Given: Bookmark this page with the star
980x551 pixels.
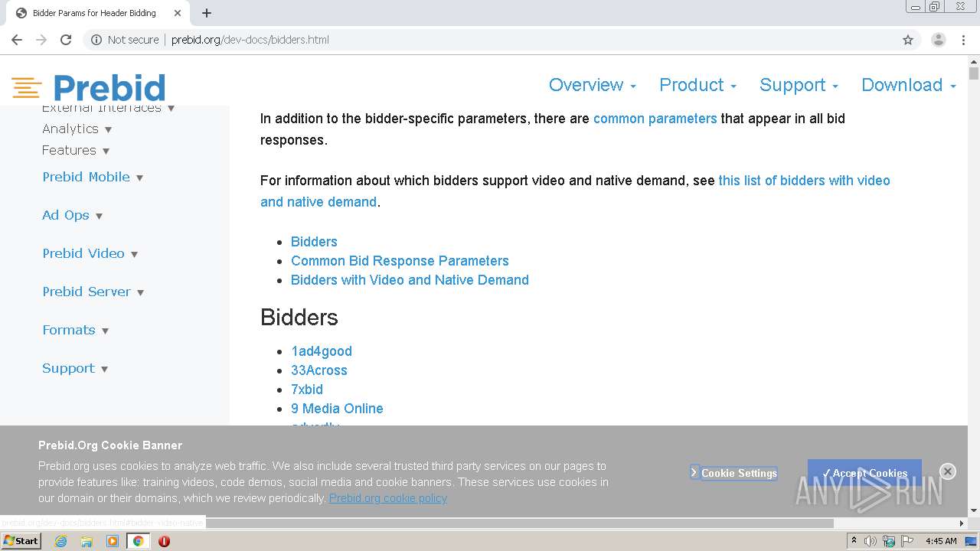Looking at the screenshot, I should point(908,40).
